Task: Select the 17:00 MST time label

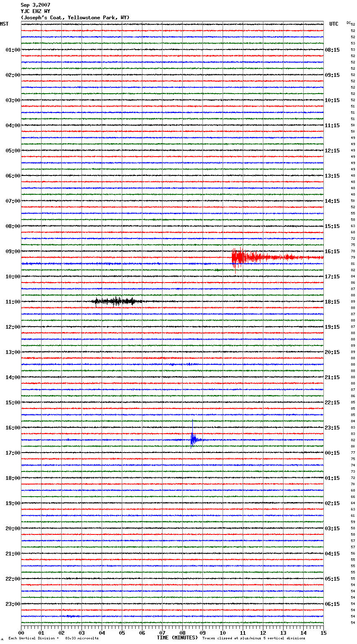Action: (13, 453)
